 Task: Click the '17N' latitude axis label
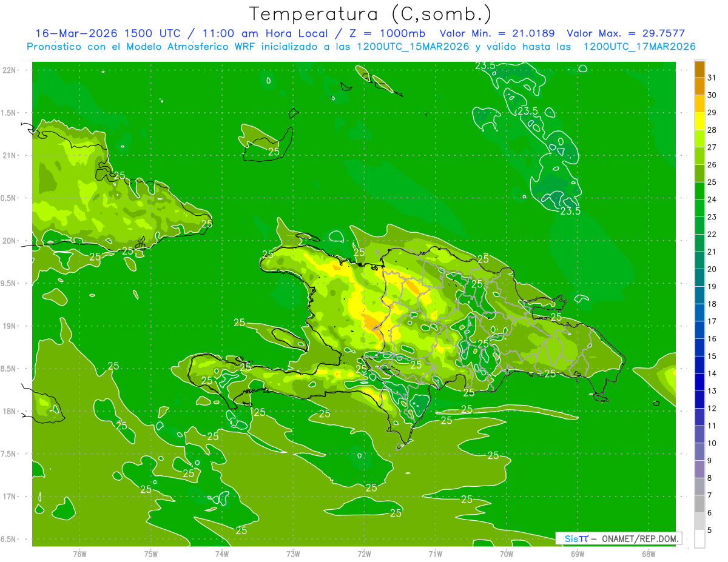click(9, 497)
